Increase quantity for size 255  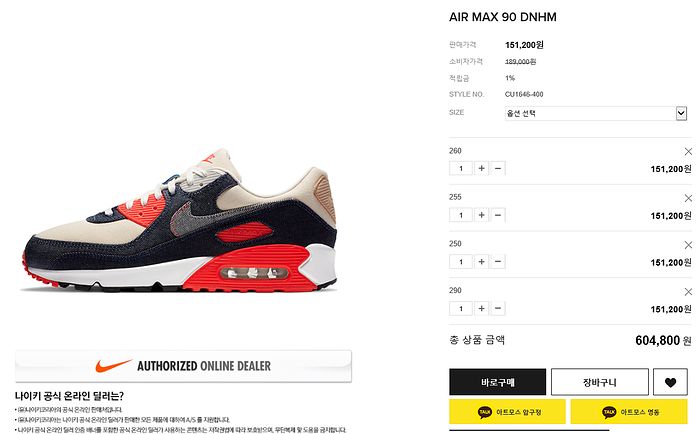pos(481,215)
